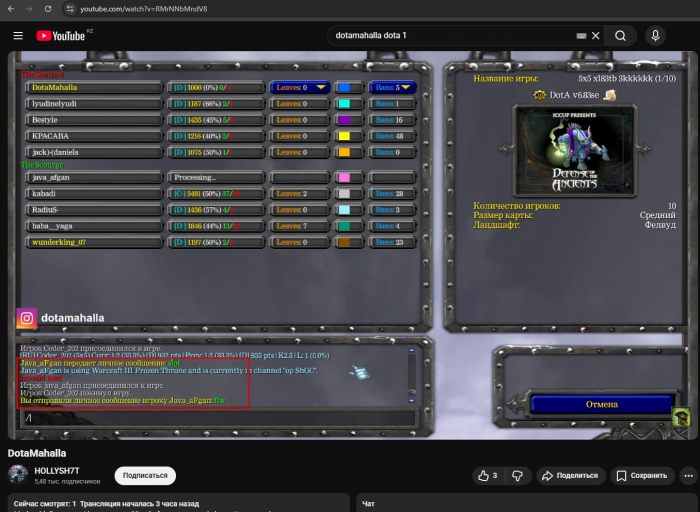Open Bans dropdown for DotaMahalla
Viewport: 700px width, 512px height.
pyautogui.click(x=392, y=87)
